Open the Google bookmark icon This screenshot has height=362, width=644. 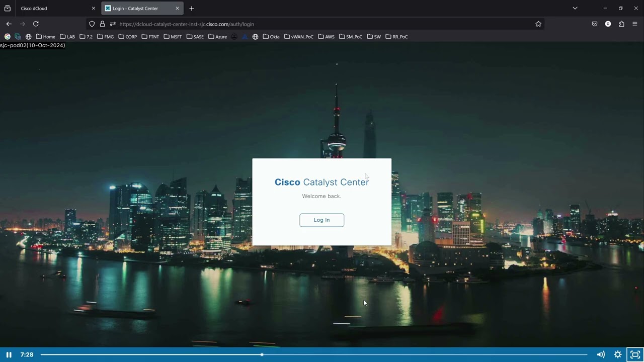pos(7,37)
